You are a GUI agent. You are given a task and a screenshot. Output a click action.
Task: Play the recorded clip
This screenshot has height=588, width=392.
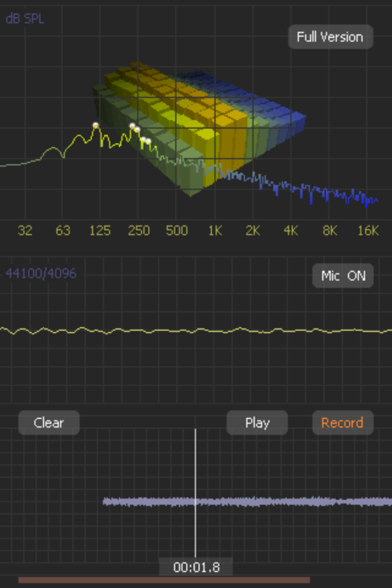(257, 423)
